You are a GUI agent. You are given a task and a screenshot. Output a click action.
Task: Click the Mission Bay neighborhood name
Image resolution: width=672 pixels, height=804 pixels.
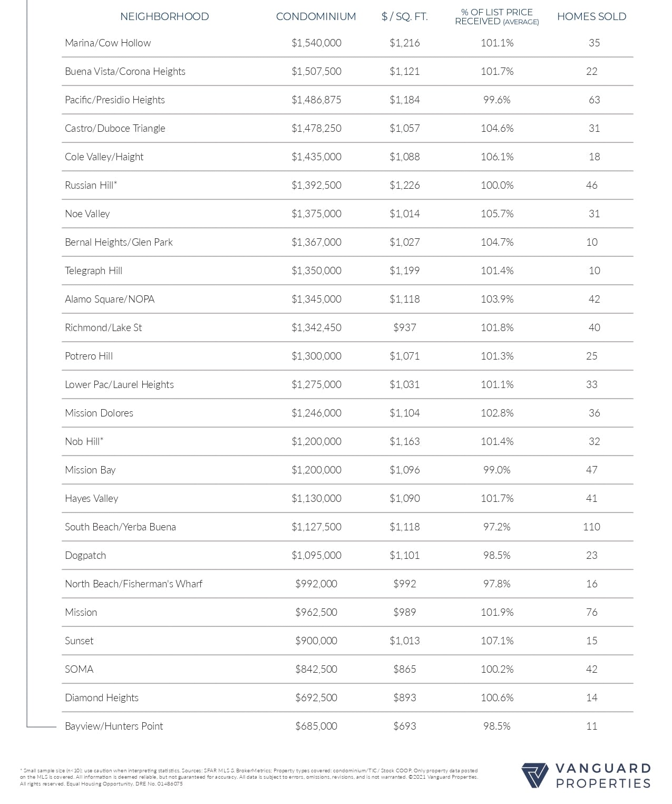click(90, 470)
